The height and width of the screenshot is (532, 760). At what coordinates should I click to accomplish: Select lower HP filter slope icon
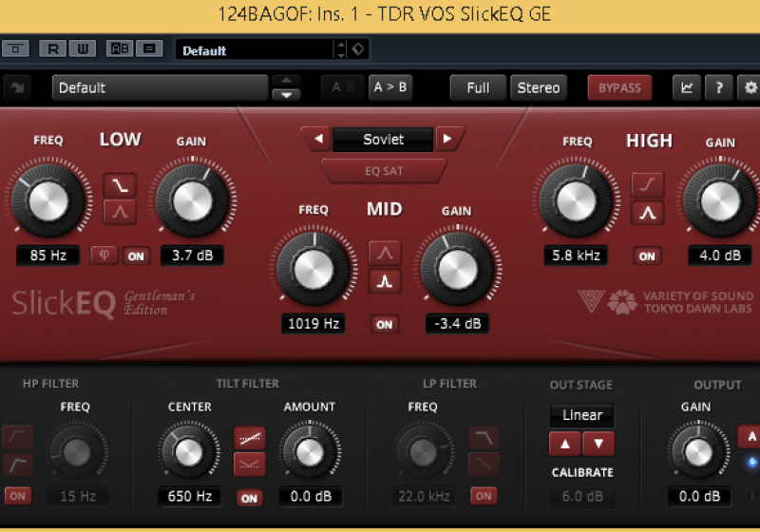[18, 465]
